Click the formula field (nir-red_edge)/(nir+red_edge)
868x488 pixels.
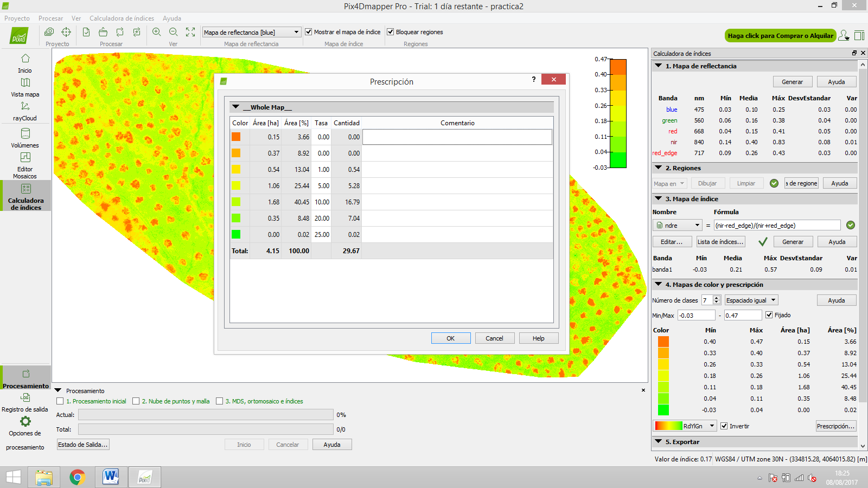(777, 225)
